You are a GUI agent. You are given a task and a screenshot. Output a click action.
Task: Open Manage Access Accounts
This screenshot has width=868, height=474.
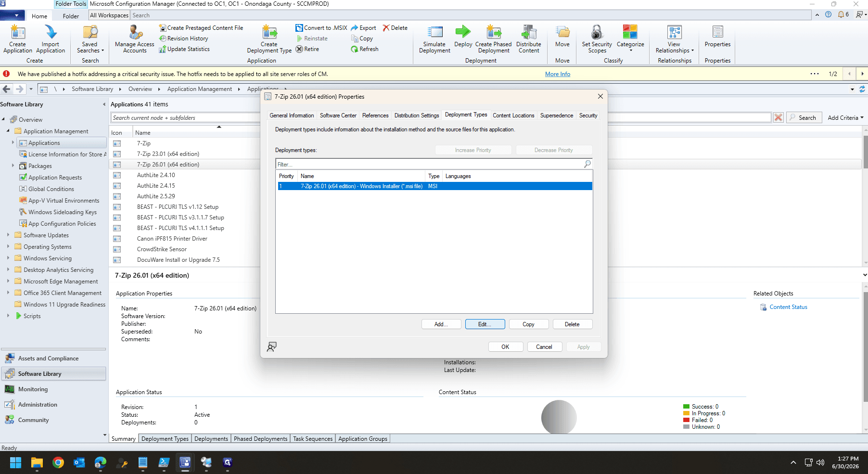click(135, 39)
